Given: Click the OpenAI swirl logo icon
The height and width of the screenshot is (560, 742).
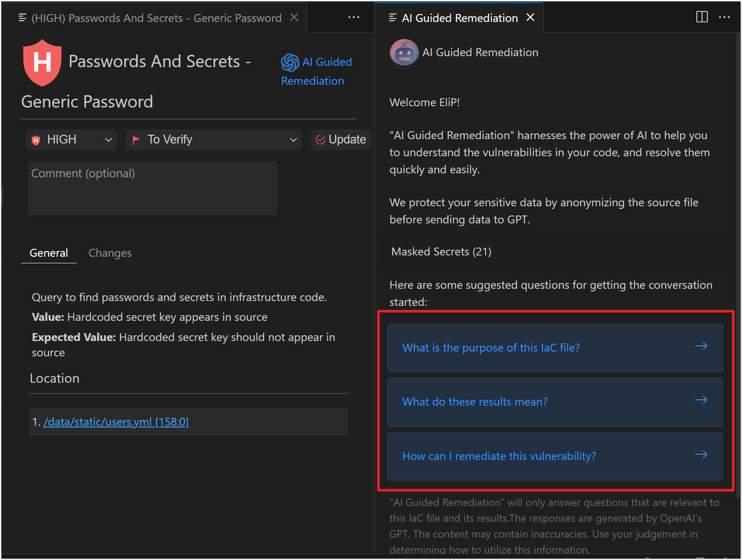Looking at the screenshot, I should coord(290,62).
